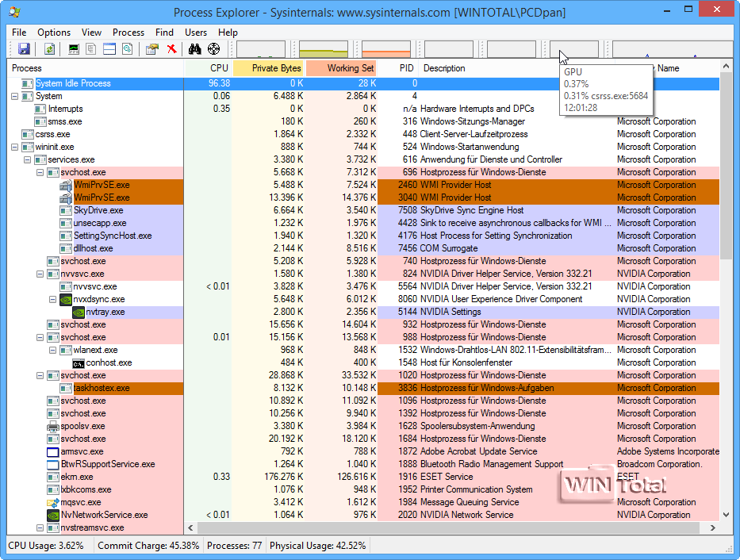Click the crosshair Find Window's Process icon

(x=213, y=49)
